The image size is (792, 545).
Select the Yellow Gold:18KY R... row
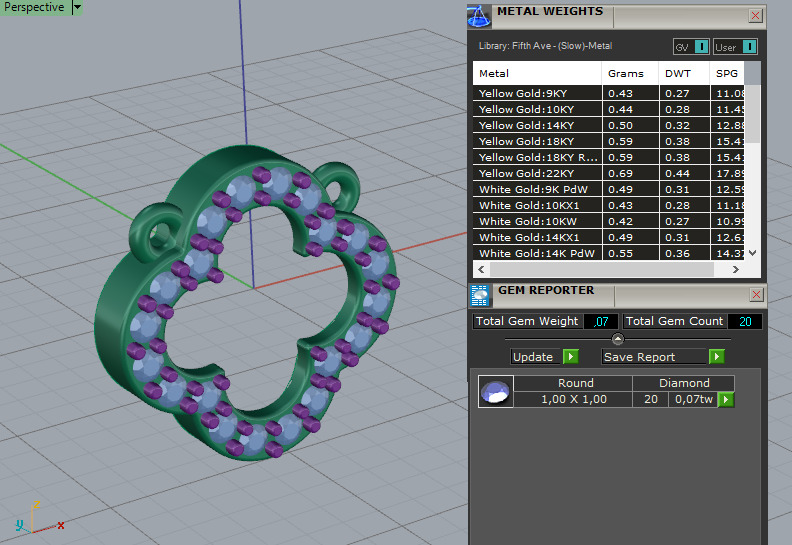pos(609,157)
